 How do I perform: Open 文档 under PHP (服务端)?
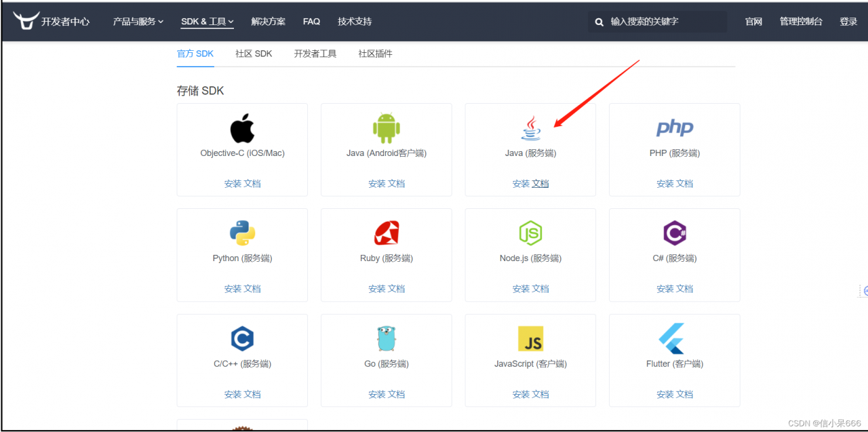coord(684,184)
